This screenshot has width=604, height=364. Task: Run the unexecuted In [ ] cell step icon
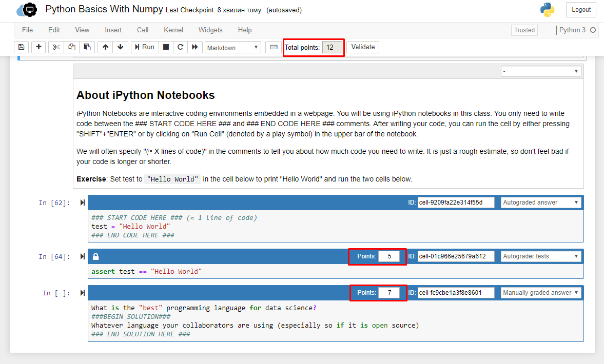pyautogui.click(x=83, y=293)
